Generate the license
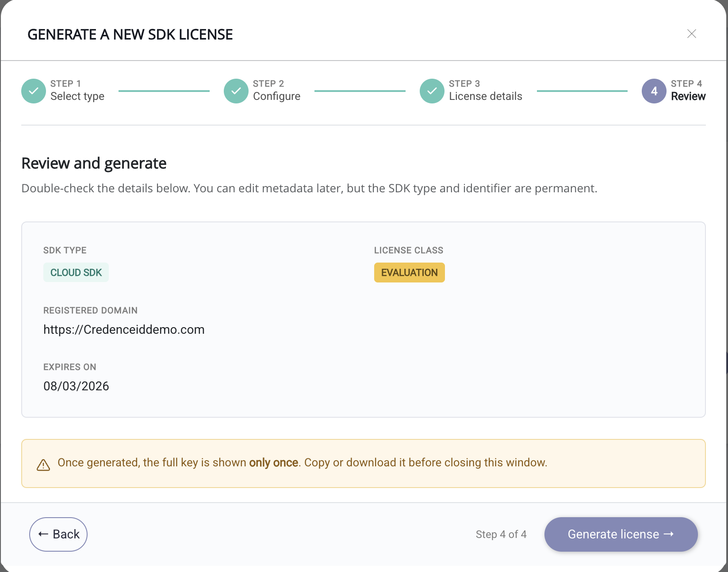The width and height of the screenshot is (728, 572). (621, 534)
